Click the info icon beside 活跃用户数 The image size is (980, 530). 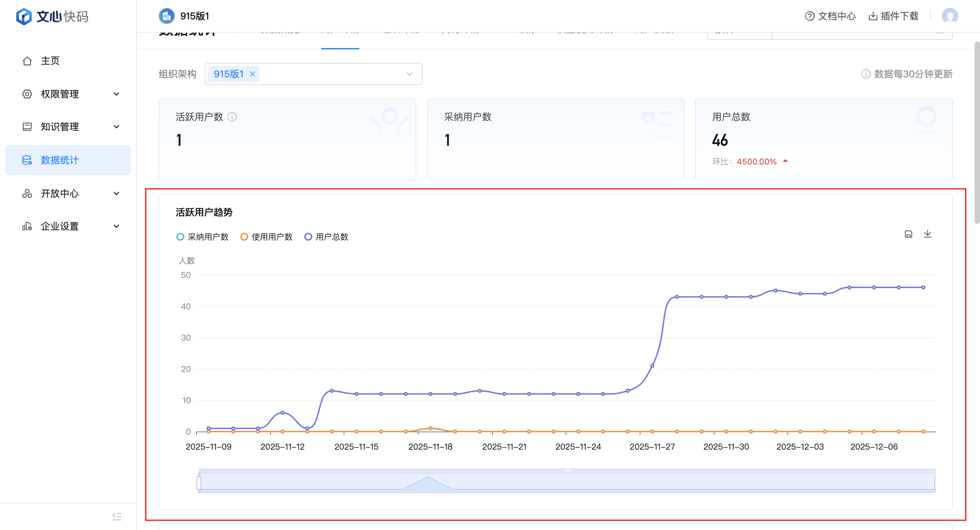(x=232, y=117)
